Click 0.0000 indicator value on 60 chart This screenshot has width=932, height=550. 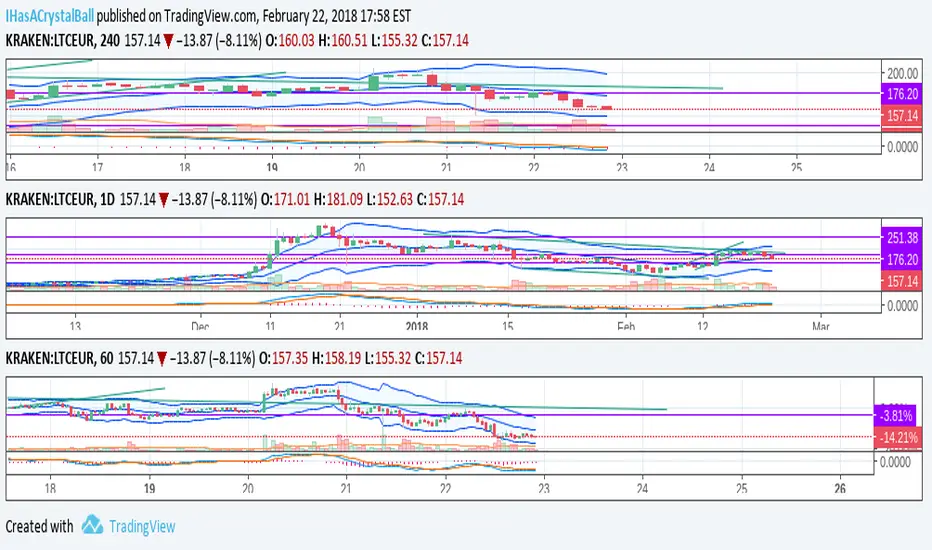point(895,461)
